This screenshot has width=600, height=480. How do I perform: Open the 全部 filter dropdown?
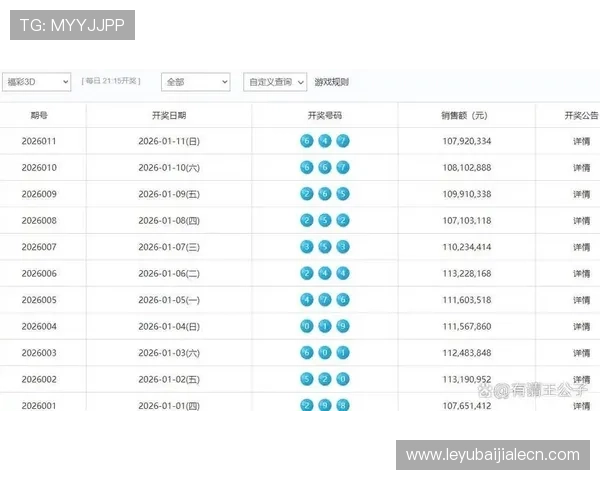point(196,82)
